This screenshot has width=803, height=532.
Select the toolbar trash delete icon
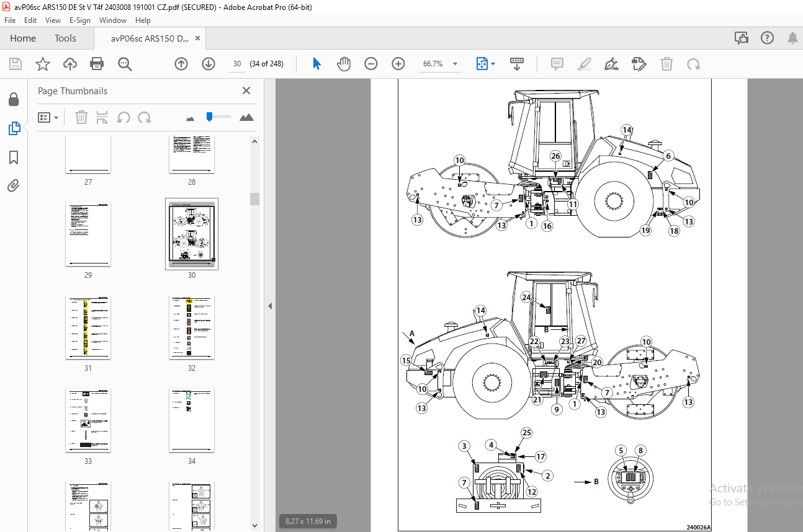pos(666,64)
